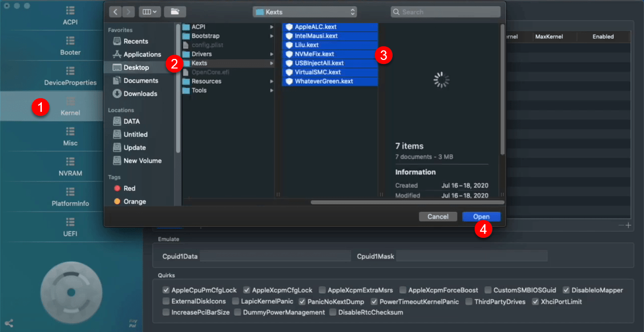Toggle the AppleCpuPmCfgLock quirk checkbox
The width and height of the screenshot is (644, 332).
point(166,290)
